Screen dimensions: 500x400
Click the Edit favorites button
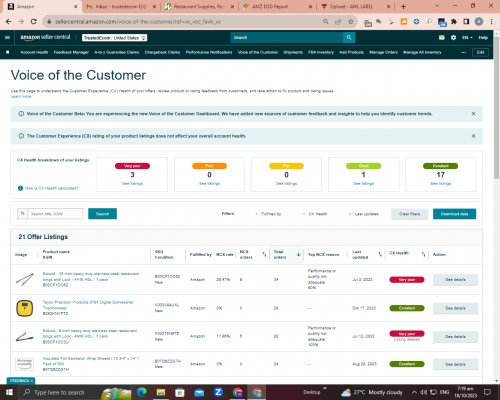tap(480, 52)
